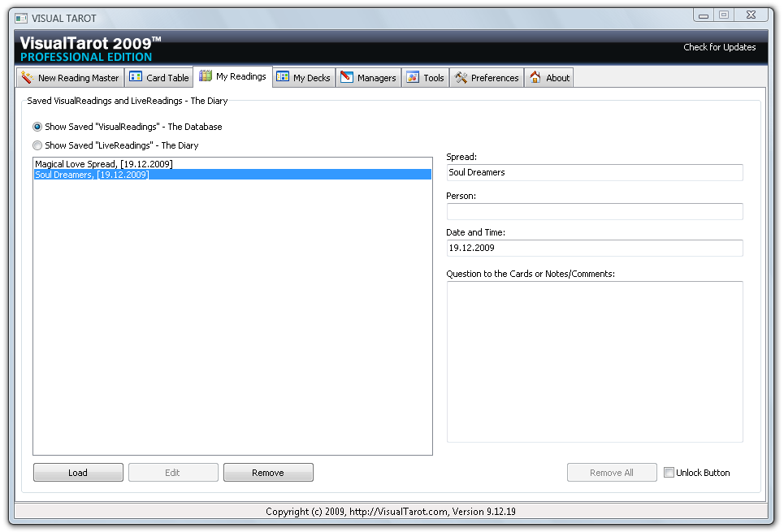Maximize the Visual Tarot window
The image size is (784, 532).
pos(724,15)
